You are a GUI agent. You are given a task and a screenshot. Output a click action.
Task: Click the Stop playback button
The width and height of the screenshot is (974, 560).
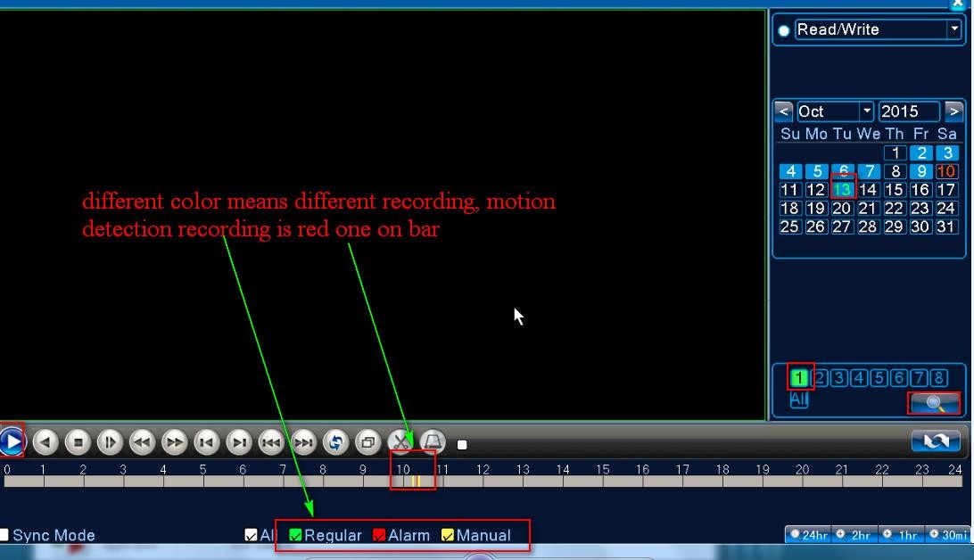(x=78, y=441)
